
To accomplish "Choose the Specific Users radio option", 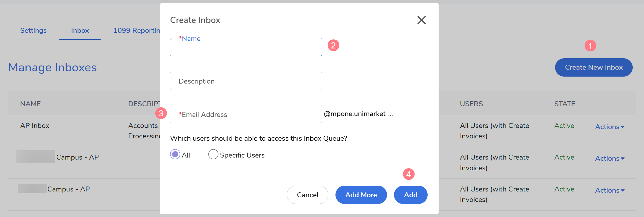I will pos(213,155).
